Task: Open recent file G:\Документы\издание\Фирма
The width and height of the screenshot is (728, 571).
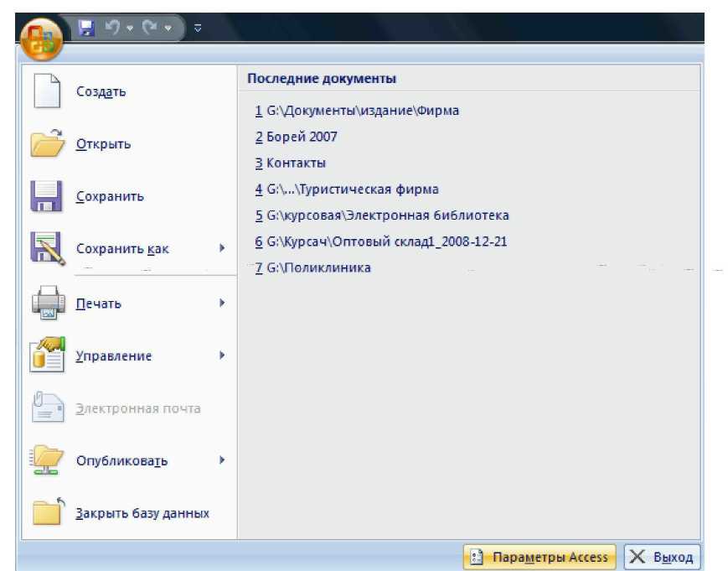Action: click(x=357, y=111)
